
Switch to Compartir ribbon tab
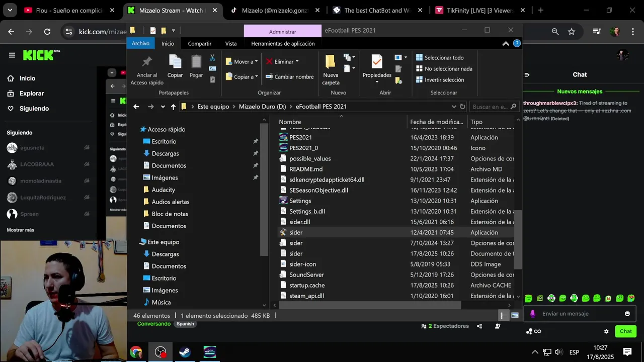pyautogui.click(x=200, y=44)
